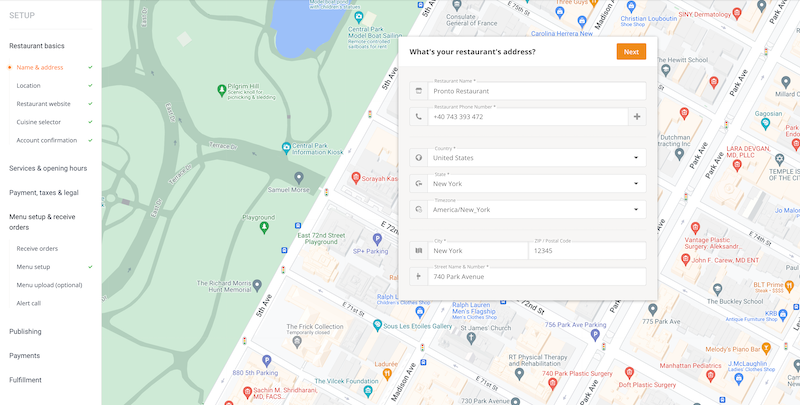
Task: Open the Country dropdown showing United States
Action: 537,158
